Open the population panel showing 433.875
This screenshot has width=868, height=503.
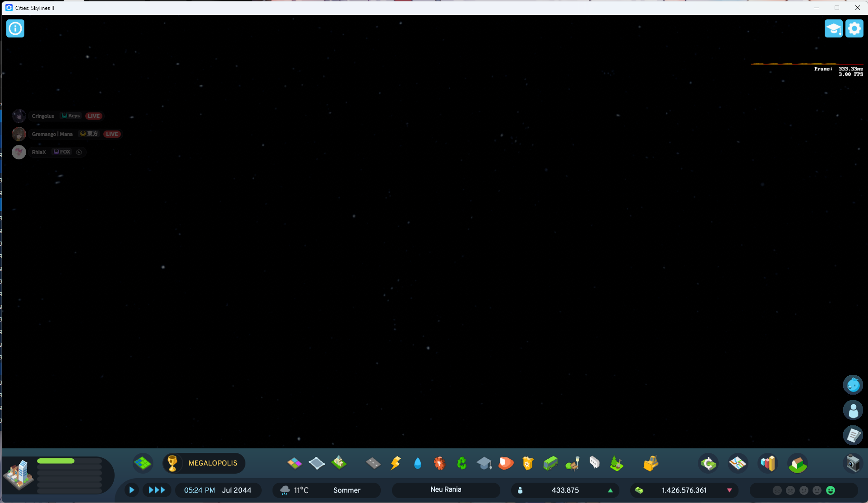[565, 490]
